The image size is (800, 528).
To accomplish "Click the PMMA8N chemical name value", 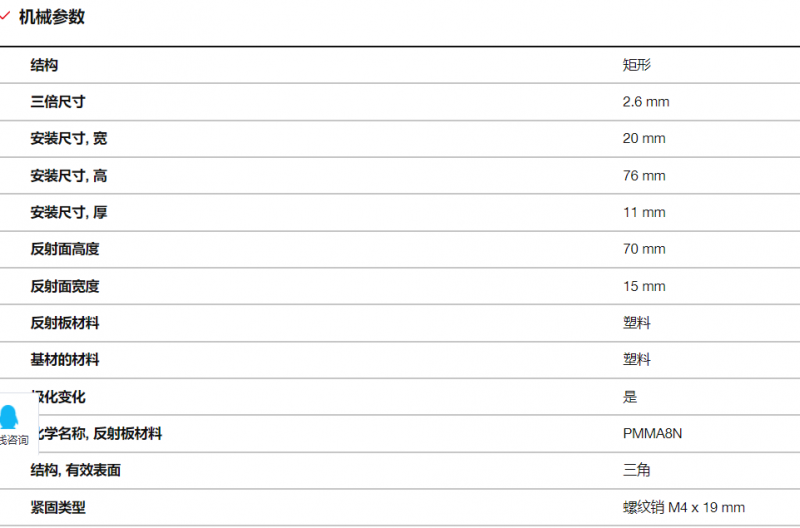I will 652,433.
